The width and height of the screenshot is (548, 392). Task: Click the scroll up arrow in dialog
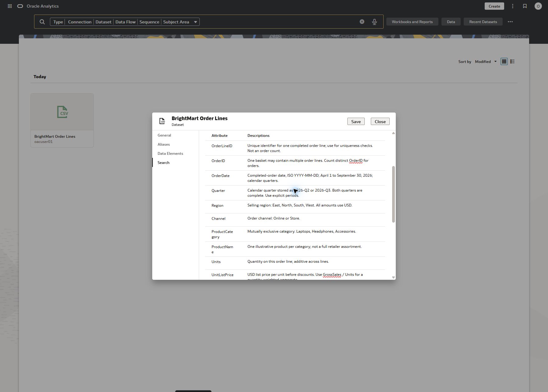point(393,133)
